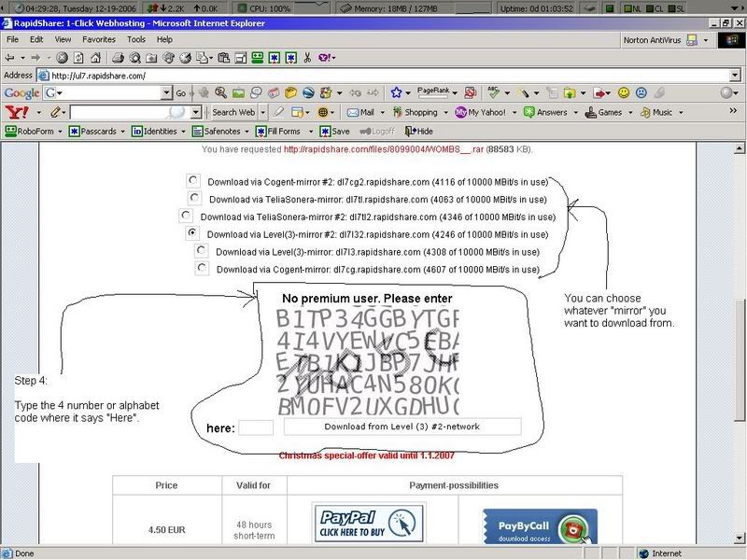Click the Yahoo! logo on the Yahoo toolbar
This screenshot has width=747, height=560.
click(x=17, y=112)
